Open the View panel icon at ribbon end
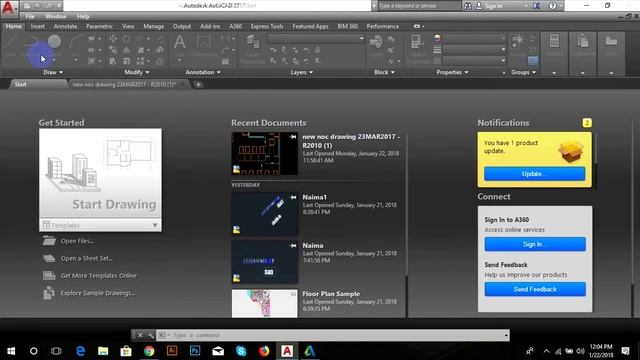The image size is (640, 360). [x=611, y=42]
